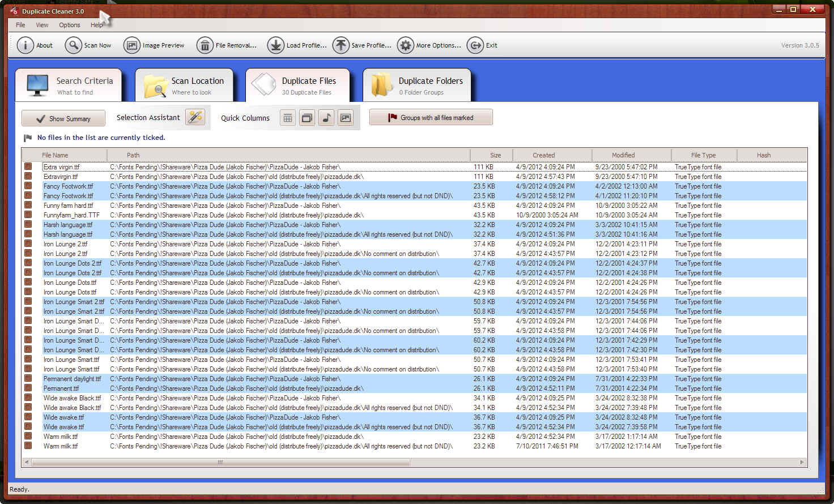The height and width of the screenshot is (504, 834).
Task: Tick the checkbox for Extra virgin.ttf
Action: point(28,167)
